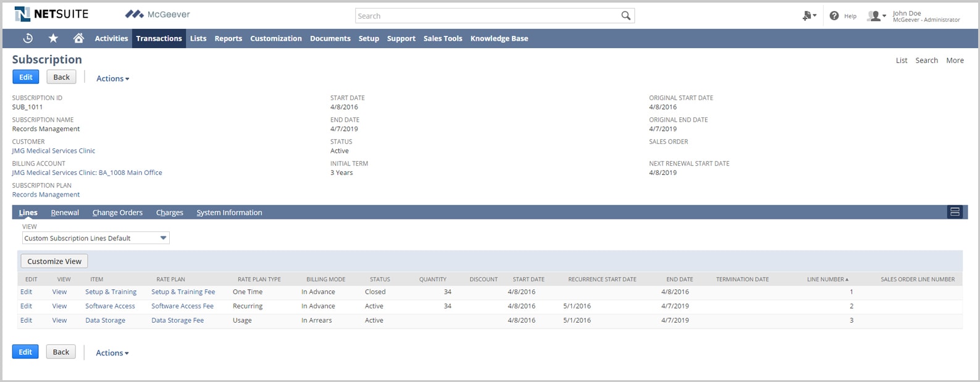The height and width of the screenshot is (382, 980).
Task: Click the top Back button
Action: 61,77
